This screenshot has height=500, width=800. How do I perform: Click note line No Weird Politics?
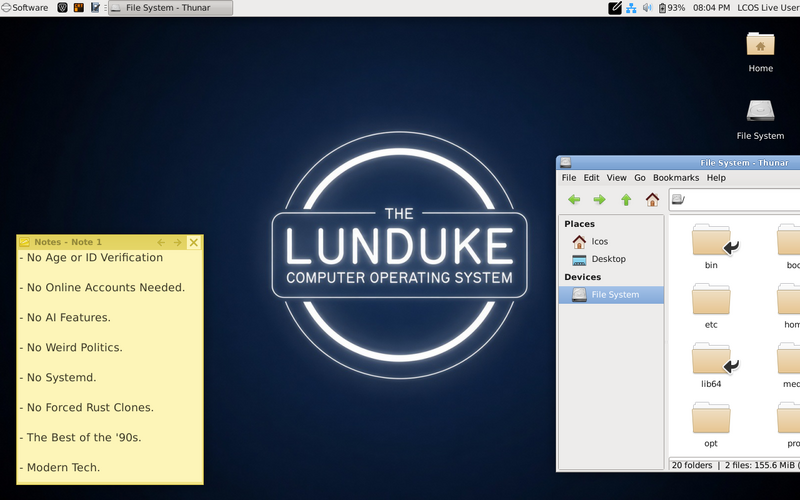(71, 347)
